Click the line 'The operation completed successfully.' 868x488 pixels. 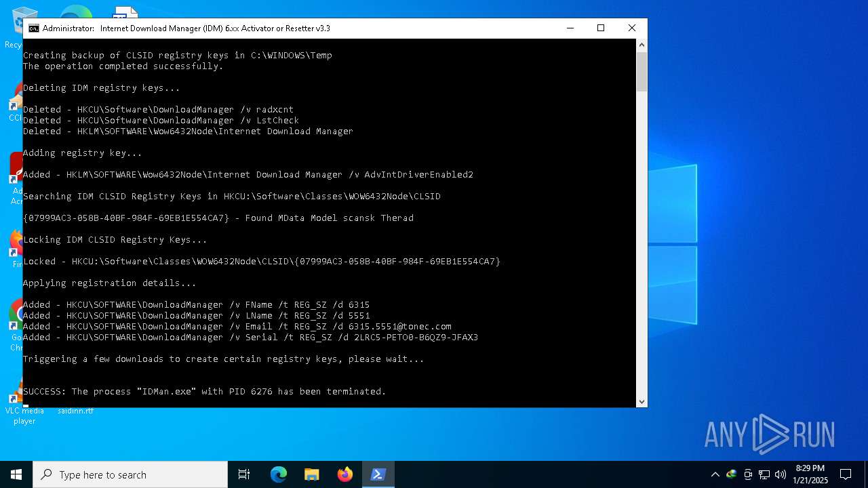pos(123,66)
